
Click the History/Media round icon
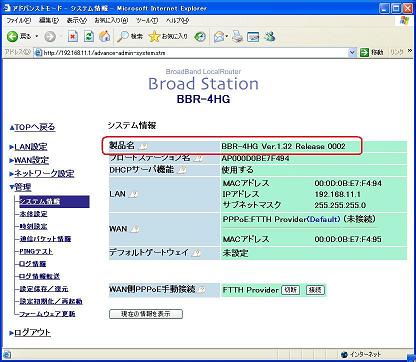click(x=200, y=37)
